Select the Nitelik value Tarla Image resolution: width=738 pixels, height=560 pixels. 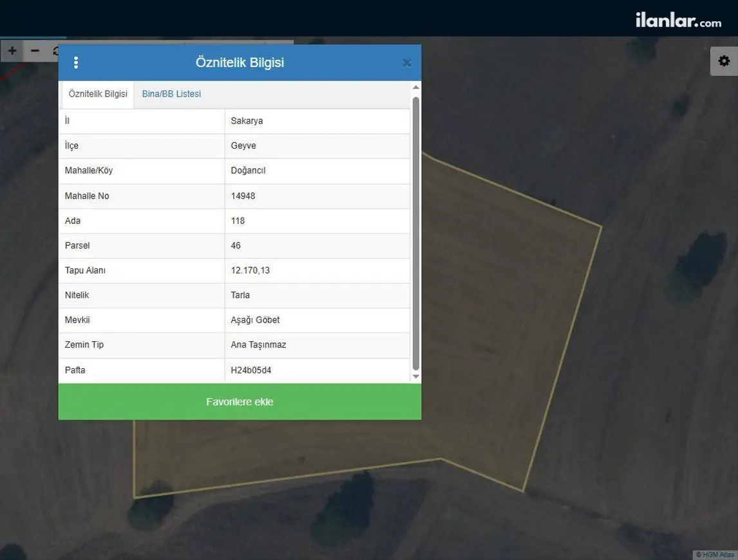pos(240,295)
